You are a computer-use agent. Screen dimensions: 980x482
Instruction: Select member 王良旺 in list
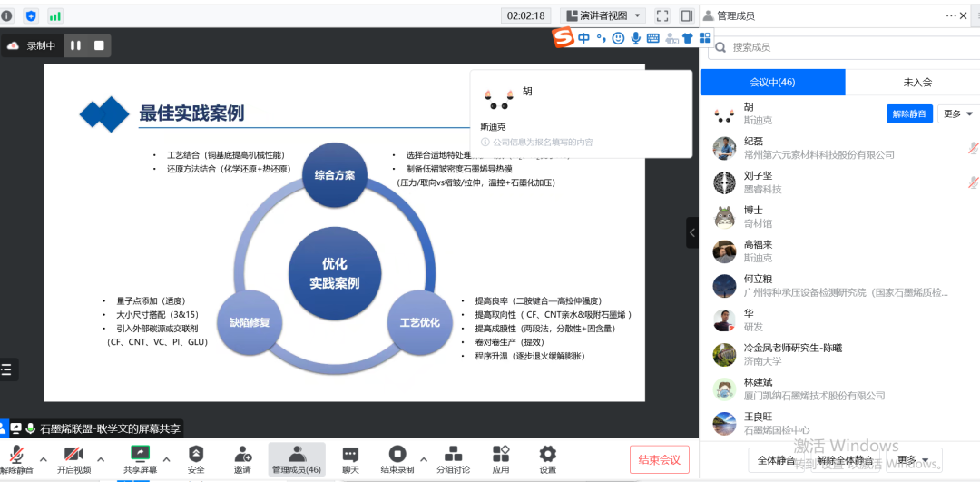click(x=840, y=423)
